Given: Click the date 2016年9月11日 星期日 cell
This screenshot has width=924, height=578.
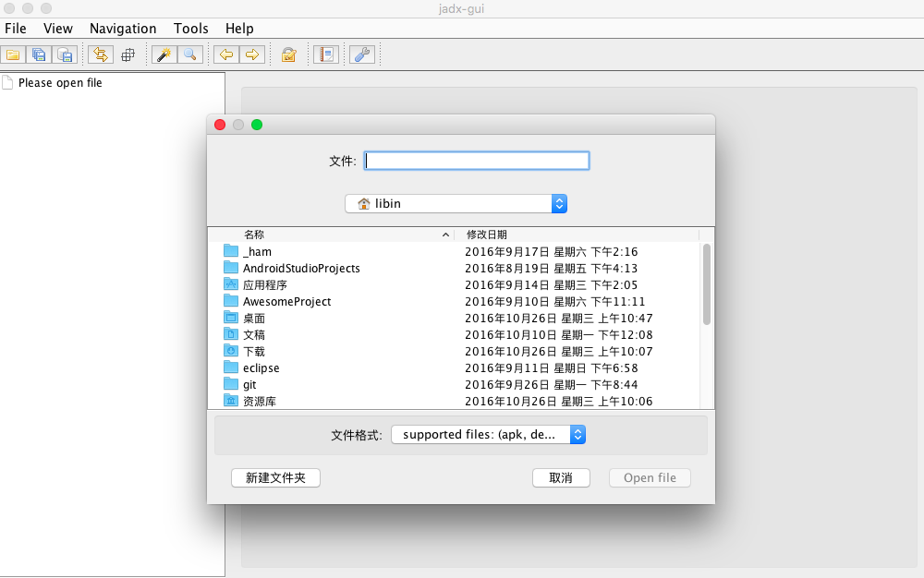Looking at the screenshot, I should tap(551, 367).
